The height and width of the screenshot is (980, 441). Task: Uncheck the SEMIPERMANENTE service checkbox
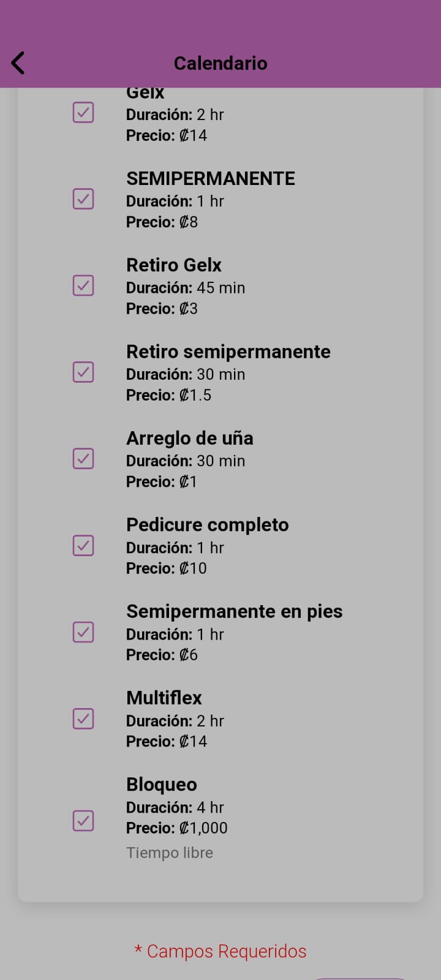coord(83,199)
